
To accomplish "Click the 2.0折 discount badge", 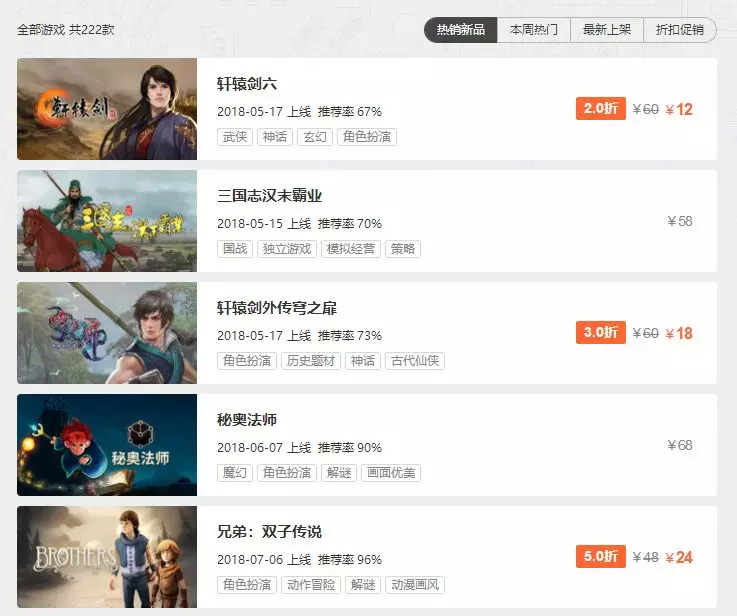I will pyautogui.click(x=601, y=109).
